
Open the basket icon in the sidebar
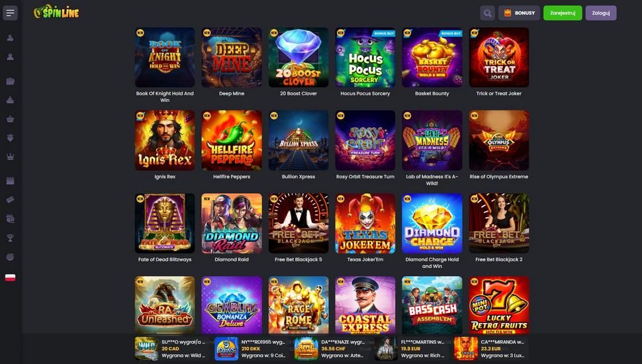click(10, 118)
